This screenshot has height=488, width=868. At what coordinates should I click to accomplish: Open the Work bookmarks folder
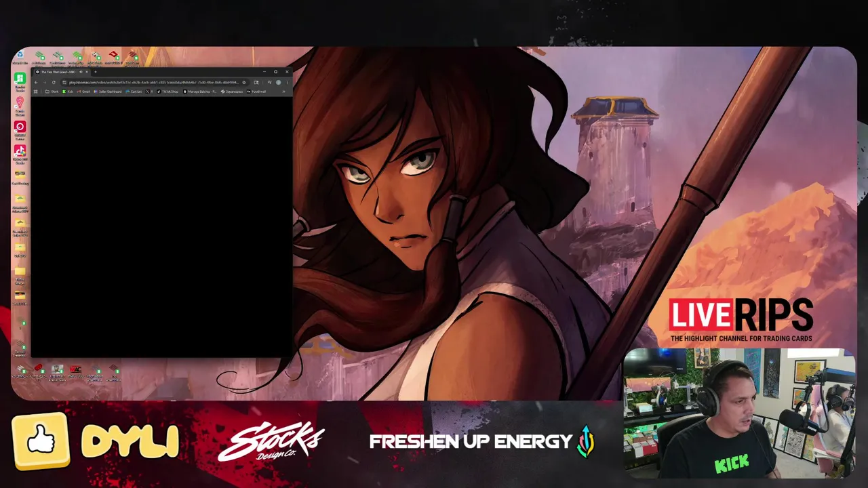[52, 91]
